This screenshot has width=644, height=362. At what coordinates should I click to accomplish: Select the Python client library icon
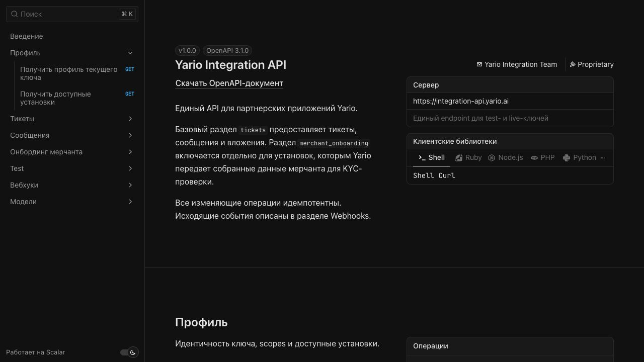567,158
